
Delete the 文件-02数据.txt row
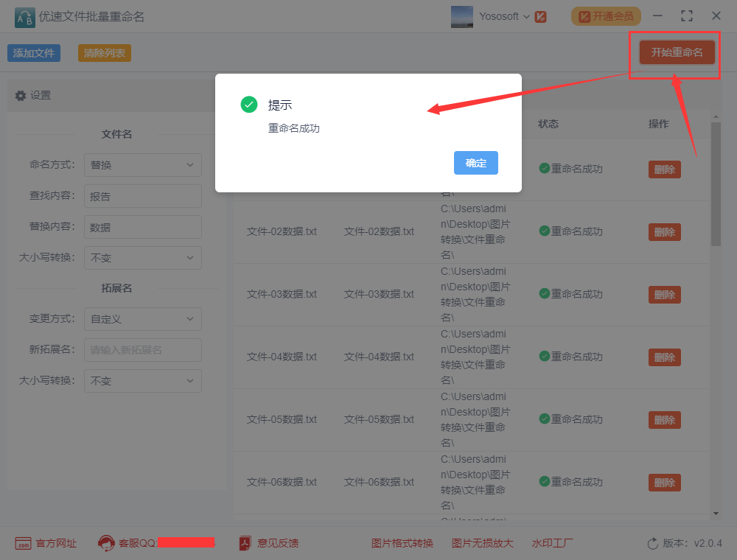(665, 232)
